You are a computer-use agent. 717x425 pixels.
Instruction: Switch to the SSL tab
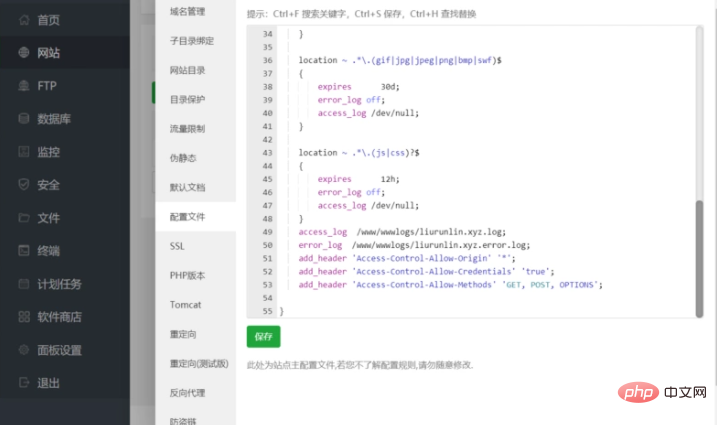click(177, 246)
